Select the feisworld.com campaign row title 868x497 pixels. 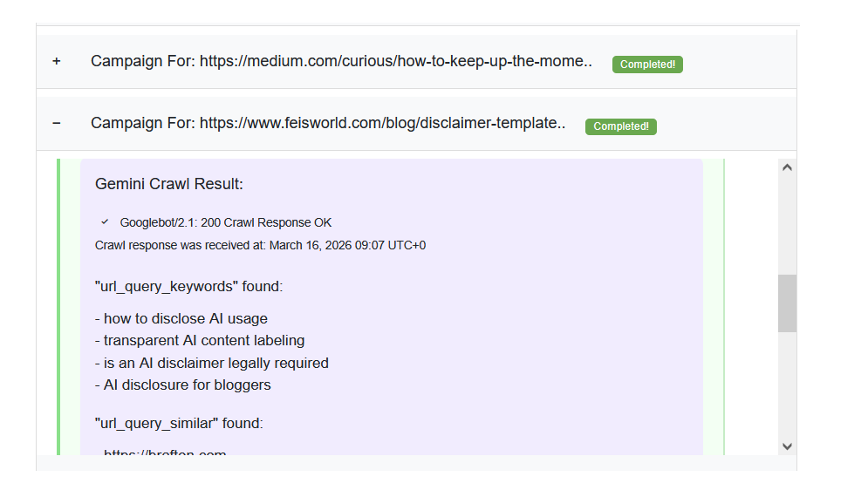pyautogui.click(x=328, y=124)
